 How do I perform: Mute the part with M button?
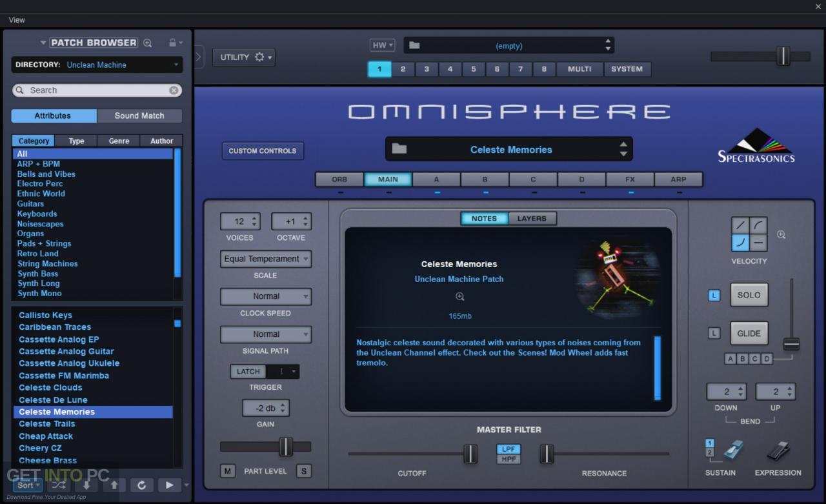[x=227, y=471]
